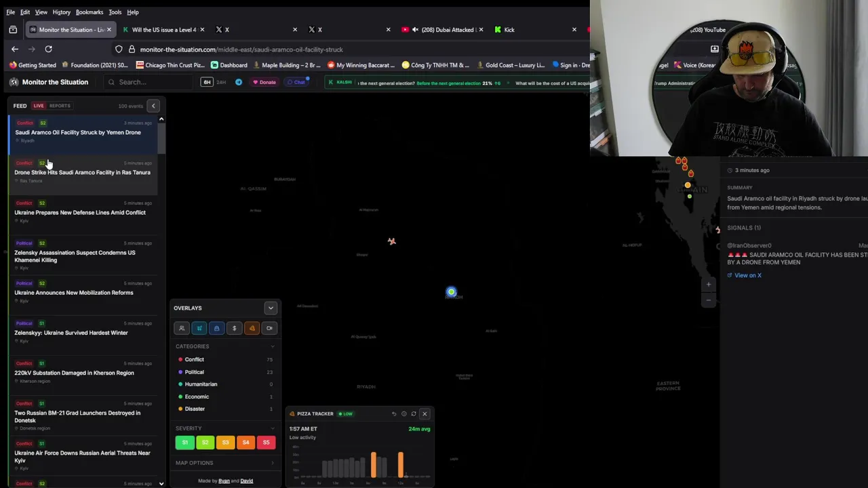Click the shield tracking protection icon
The image size is (868, 488).
click(x=119, y=49)
